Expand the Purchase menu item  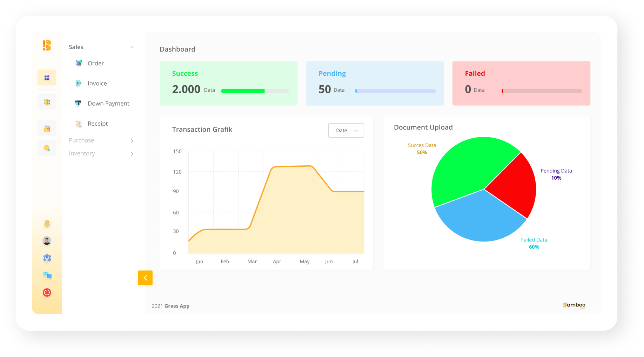click(x=81, y=140)
